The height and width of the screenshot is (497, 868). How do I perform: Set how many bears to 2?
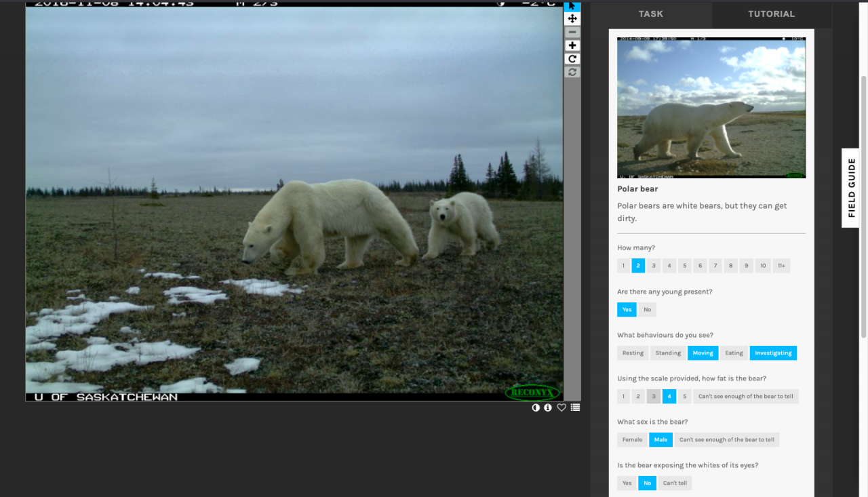coord(638,266)
